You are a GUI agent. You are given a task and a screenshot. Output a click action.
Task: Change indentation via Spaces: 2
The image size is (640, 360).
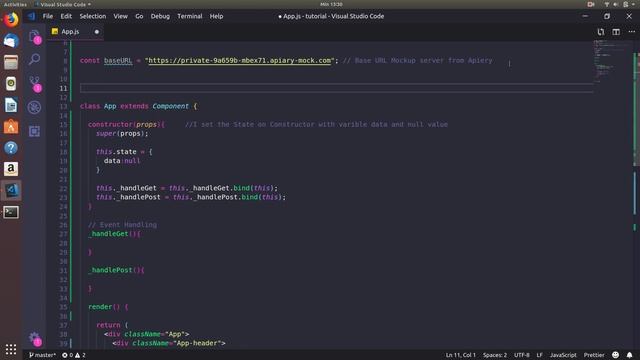[495, 355]
